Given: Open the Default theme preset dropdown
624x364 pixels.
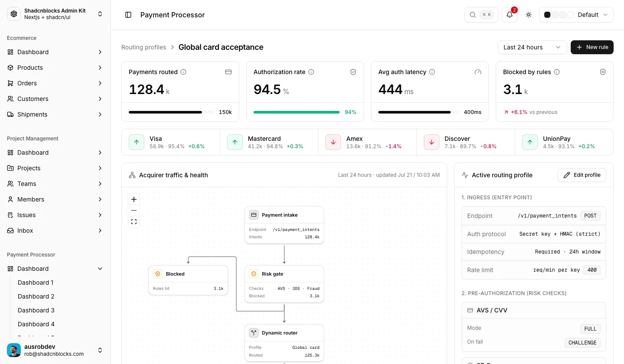Looking at the screenshot, I should click(576, 15).
